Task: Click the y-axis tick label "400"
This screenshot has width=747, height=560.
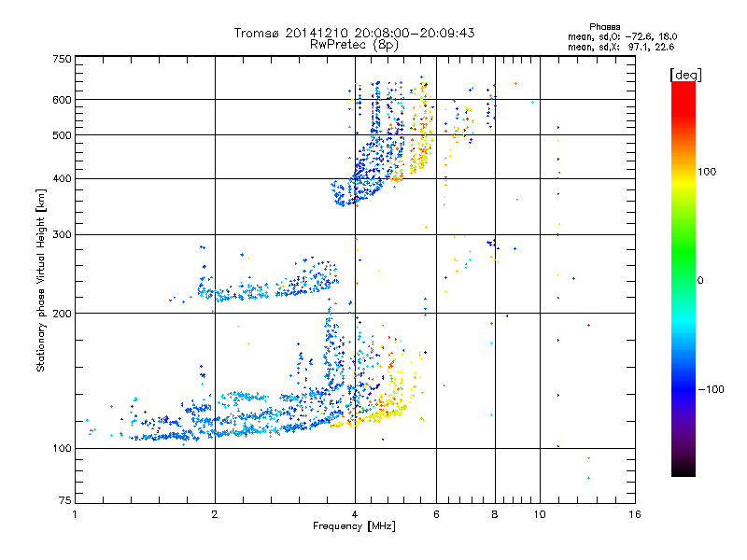Action: click(x=62, y=178)
